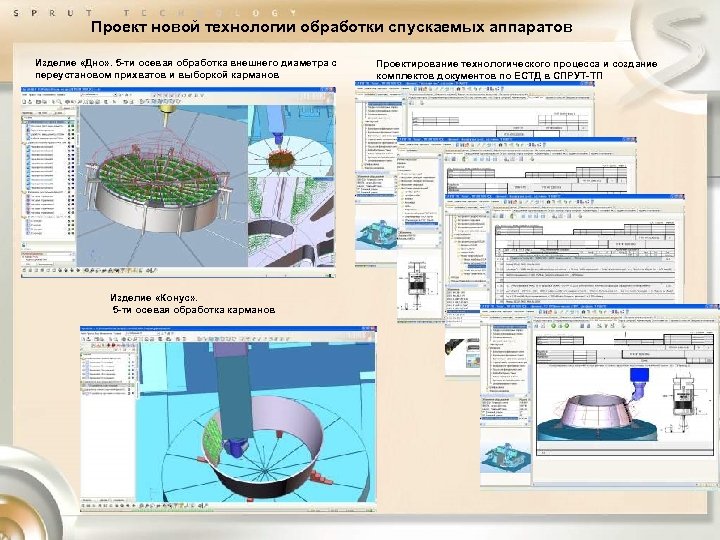Image resolution: width=720 pixels, height=540 pixels.
Task: Select the main 3D view of the «Дно» part
Action: point(162,186)
